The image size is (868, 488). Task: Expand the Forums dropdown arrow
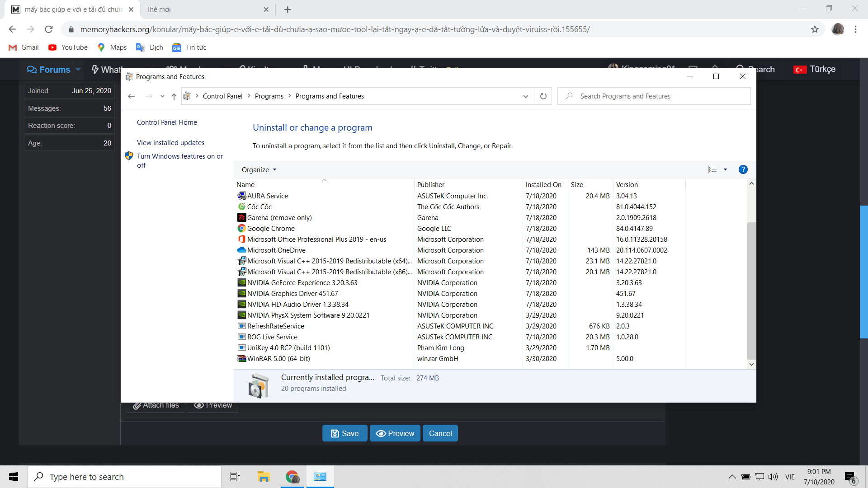click(78, 70)
